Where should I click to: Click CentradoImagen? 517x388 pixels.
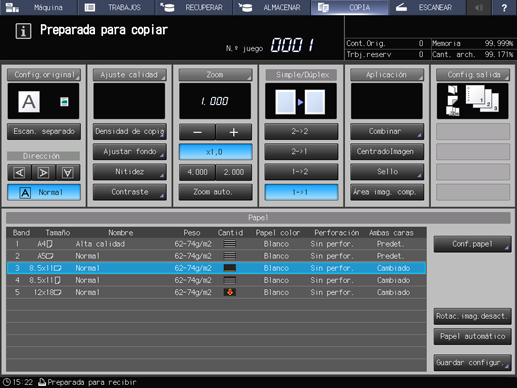click(x=387, y=152)
